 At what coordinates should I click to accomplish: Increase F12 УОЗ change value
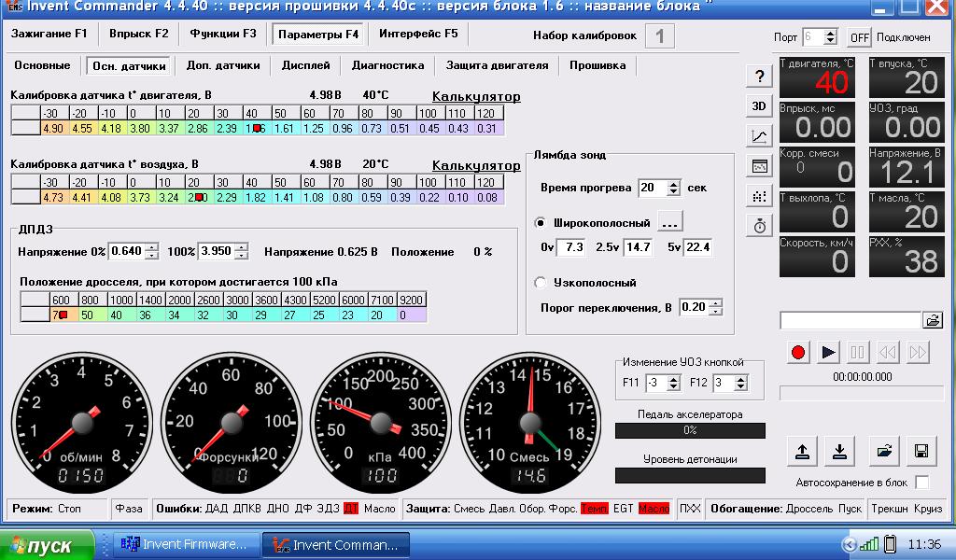[740, 379]
